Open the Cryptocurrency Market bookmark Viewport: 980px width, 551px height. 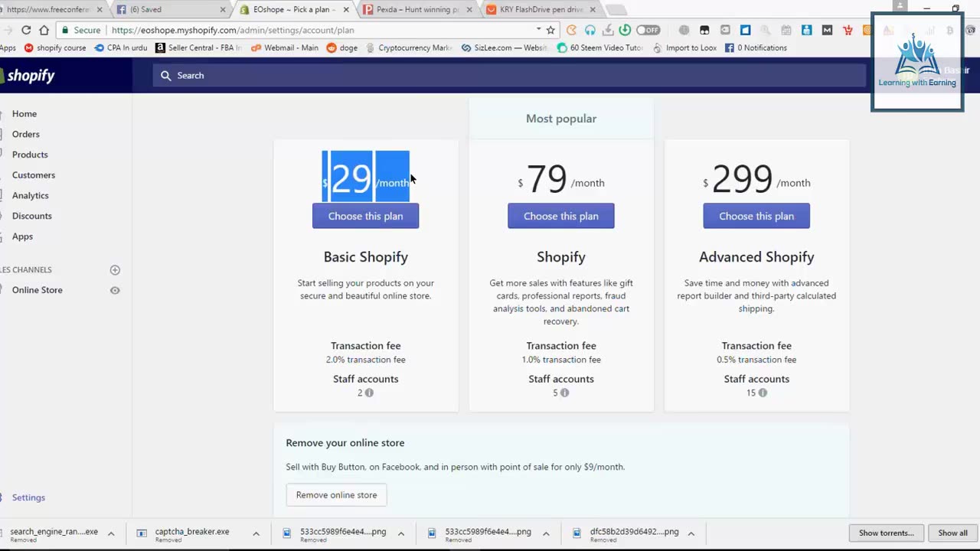(x=410, y=47)
